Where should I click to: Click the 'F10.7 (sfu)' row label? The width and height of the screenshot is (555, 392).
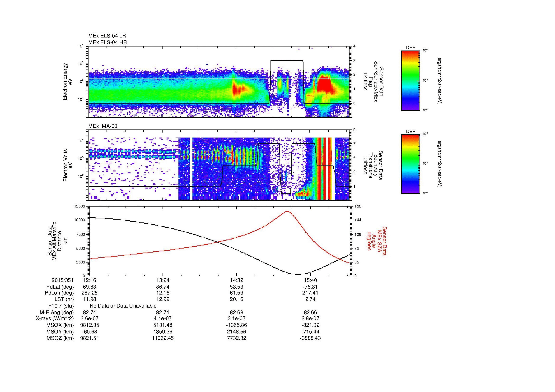pos(61,306)
